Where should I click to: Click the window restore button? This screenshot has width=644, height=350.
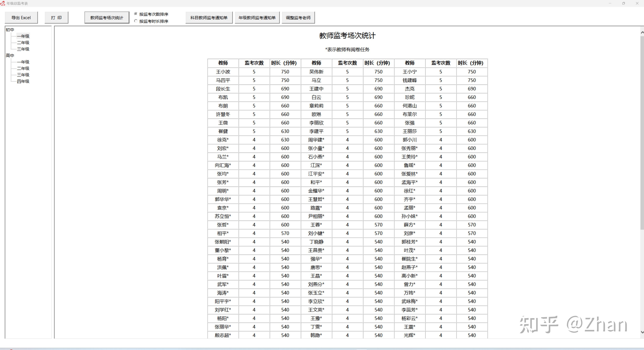(624, 3)
